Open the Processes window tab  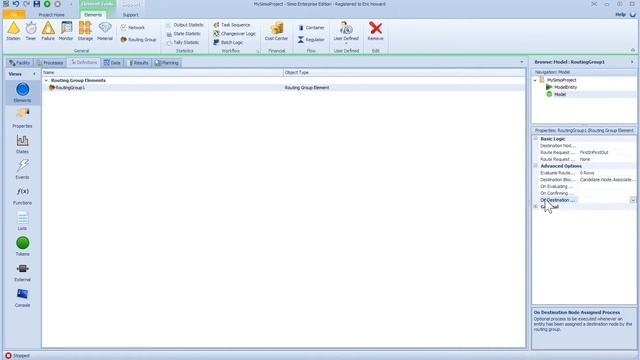point(50,63)
